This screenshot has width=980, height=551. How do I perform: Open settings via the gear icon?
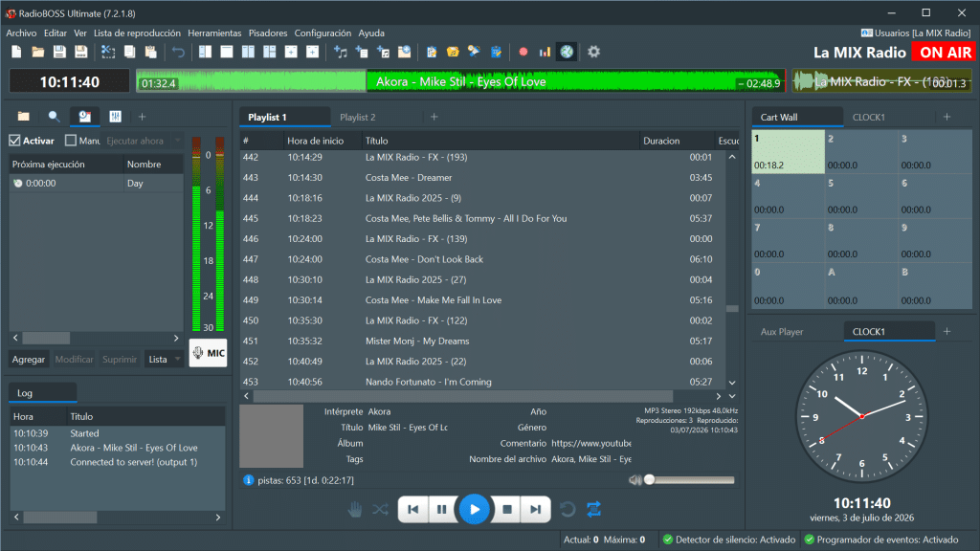[593, 52]
